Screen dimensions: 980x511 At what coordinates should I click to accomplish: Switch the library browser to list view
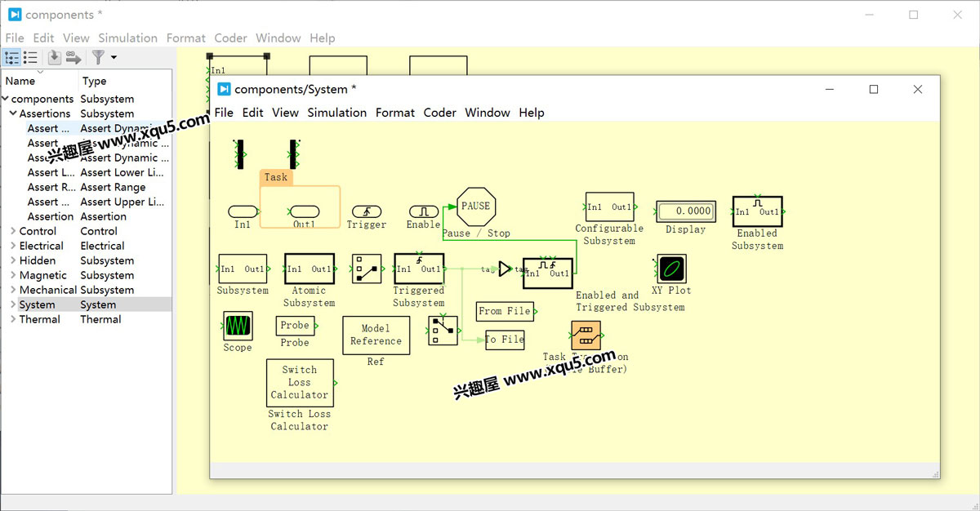tap(30, 57)
